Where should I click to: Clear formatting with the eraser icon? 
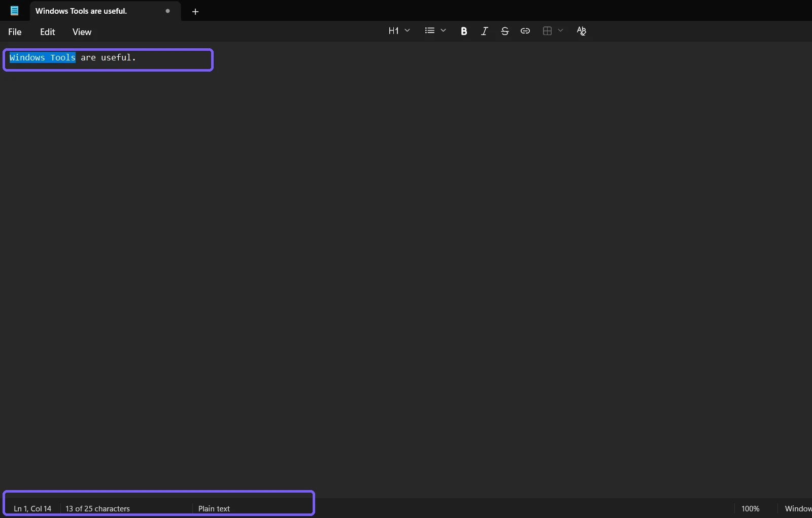coord(582,31)
